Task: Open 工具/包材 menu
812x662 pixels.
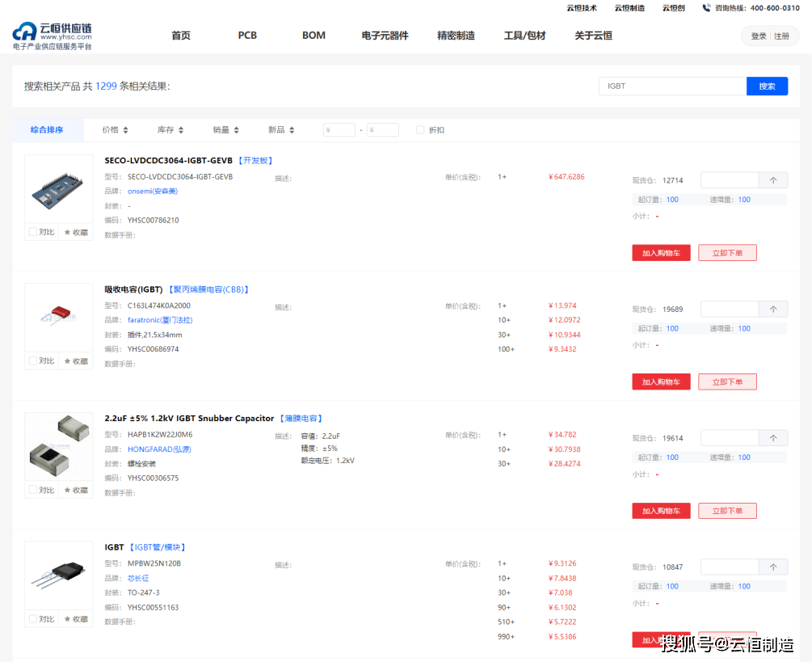Action: pos(525,36)
